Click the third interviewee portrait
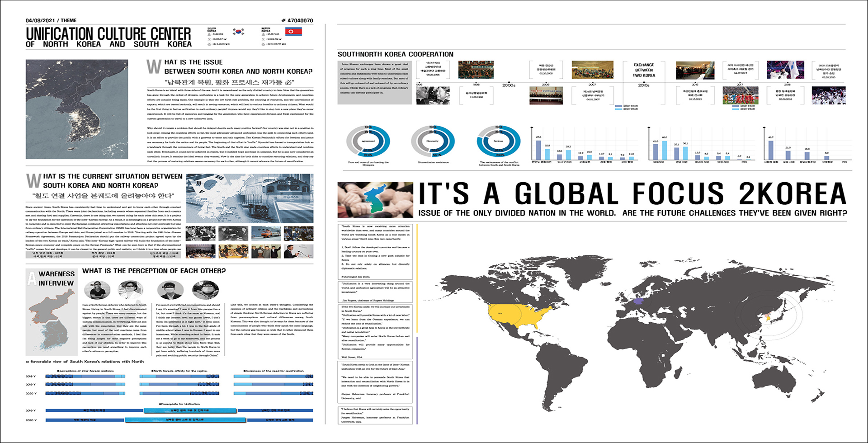 point(170,290)
